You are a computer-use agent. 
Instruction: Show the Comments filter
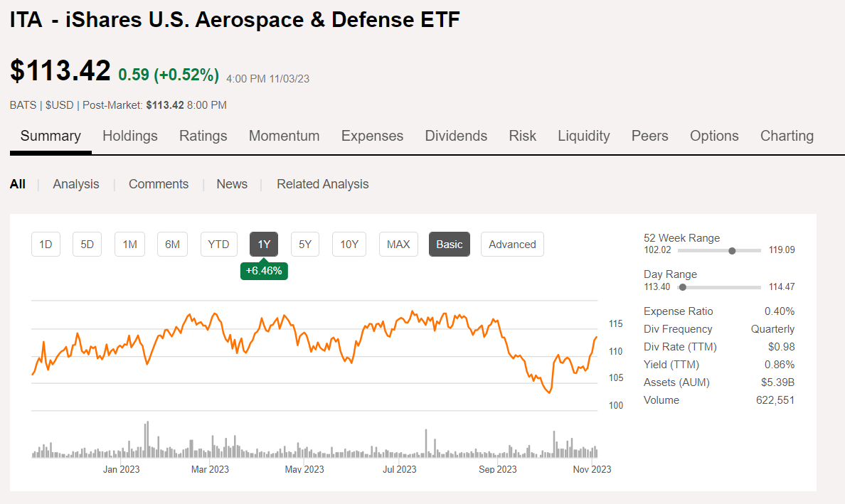click(159, 184)
